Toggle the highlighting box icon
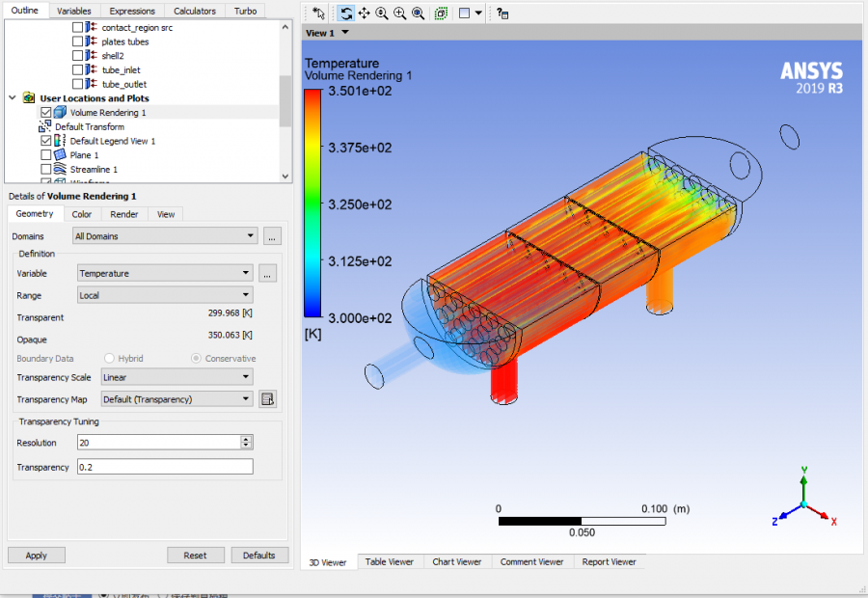Viewport: 868px width, 598px height. 441,14
